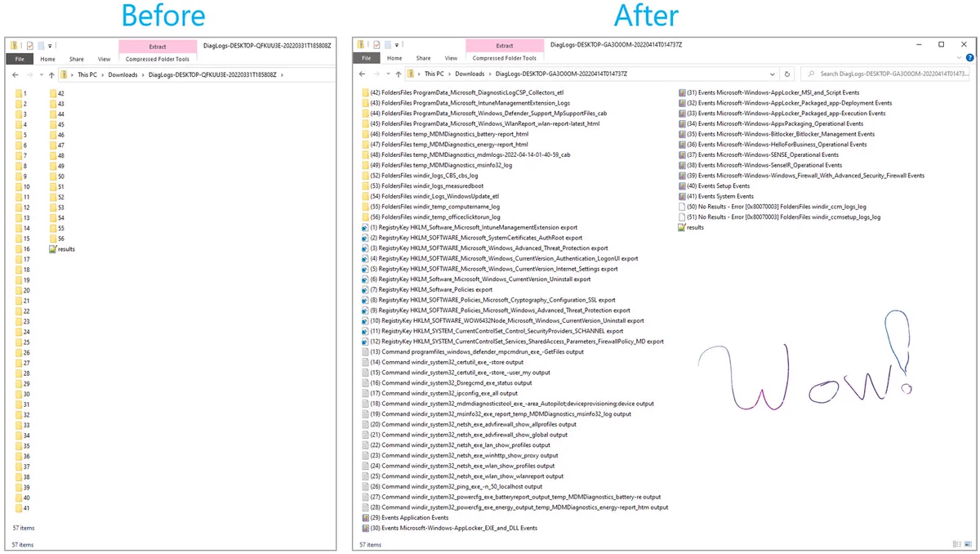
Task: Switch to details view via status bar icon
Action: pos(957,544)
